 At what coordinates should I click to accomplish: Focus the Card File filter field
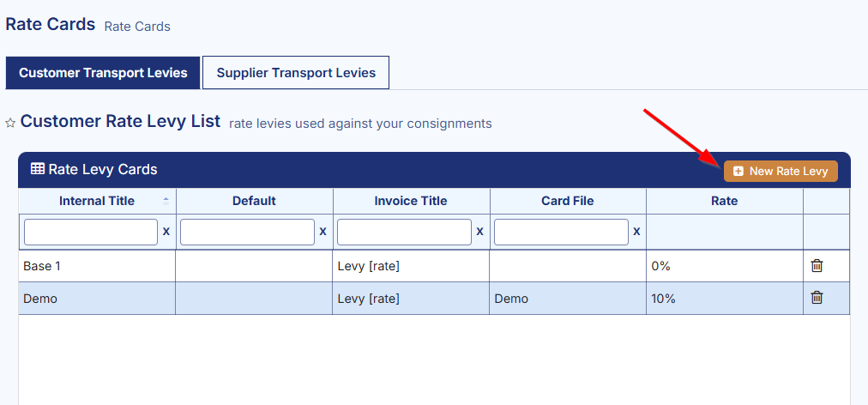tap(561, 233)
